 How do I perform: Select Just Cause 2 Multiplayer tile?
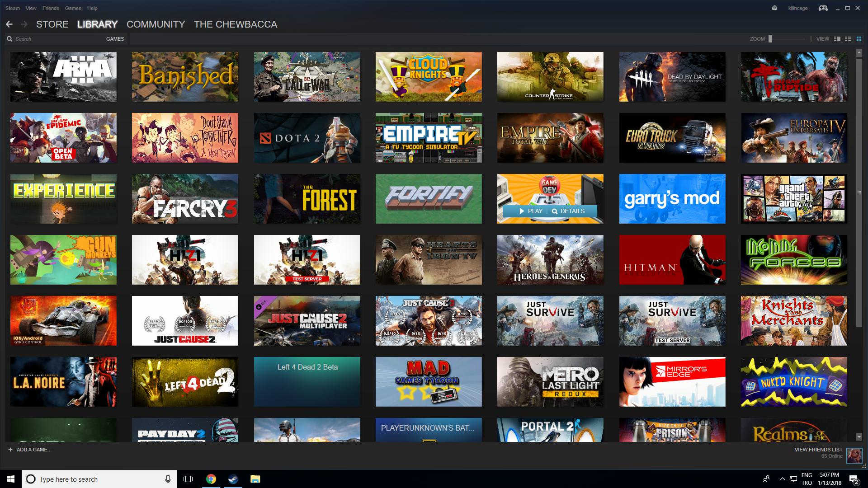click(x=307, y=321)
